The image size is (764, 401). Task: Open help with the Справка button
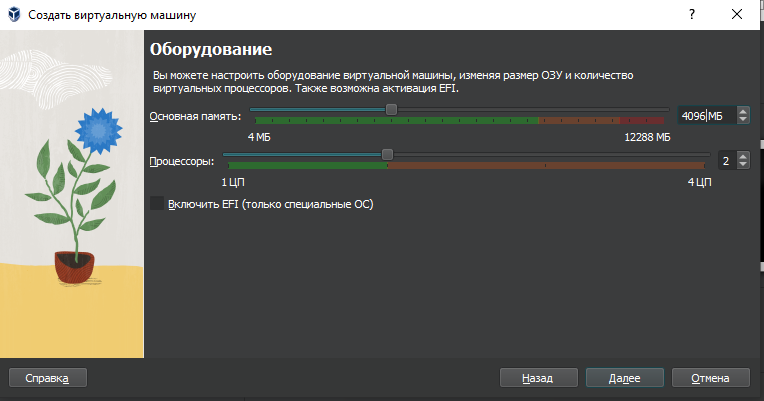pos(48,378)
